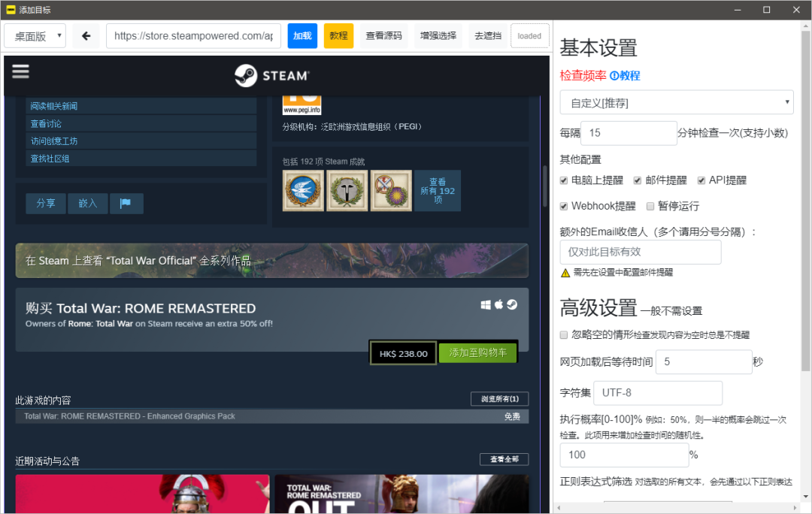The height and width of the screenshot is (514, 812).
Task: Toggle 邮件提醒 checkbox
Action: click(x=637, y=180)
